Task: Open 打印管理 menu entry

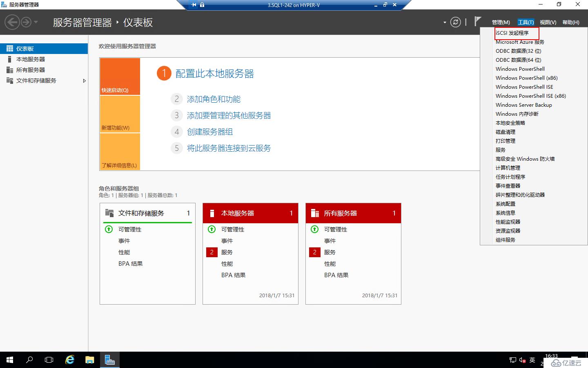Action: click(506, 141)
